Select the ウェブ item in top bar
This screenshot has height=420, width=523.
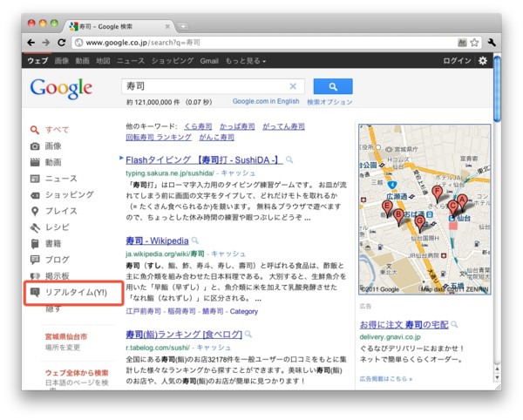[37, 61]
